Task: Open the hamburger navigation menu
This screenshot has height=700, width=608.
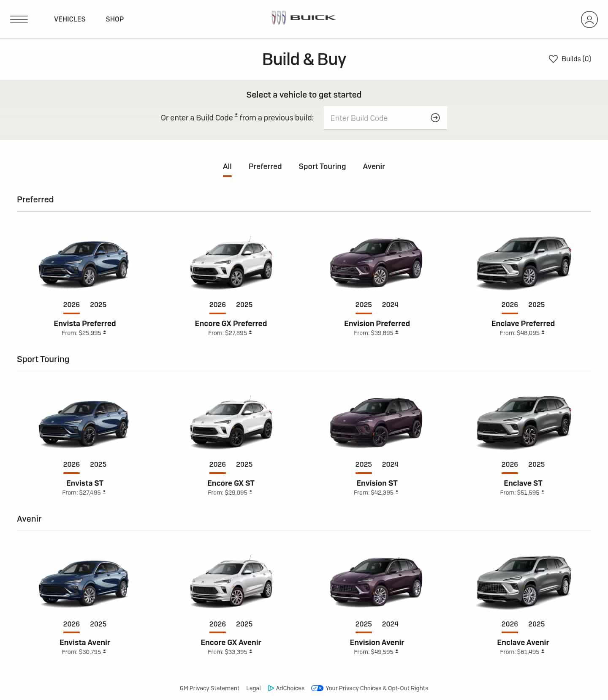Action: point(19,19)
